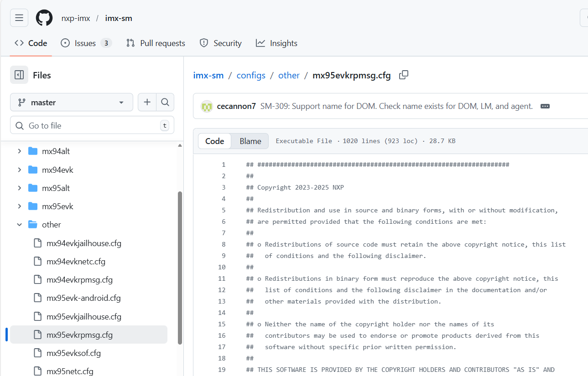The width and height of the screenshot is (588, 376).
Task: Click the open 'other' folder icon
Action: click(x=33, y=225)
